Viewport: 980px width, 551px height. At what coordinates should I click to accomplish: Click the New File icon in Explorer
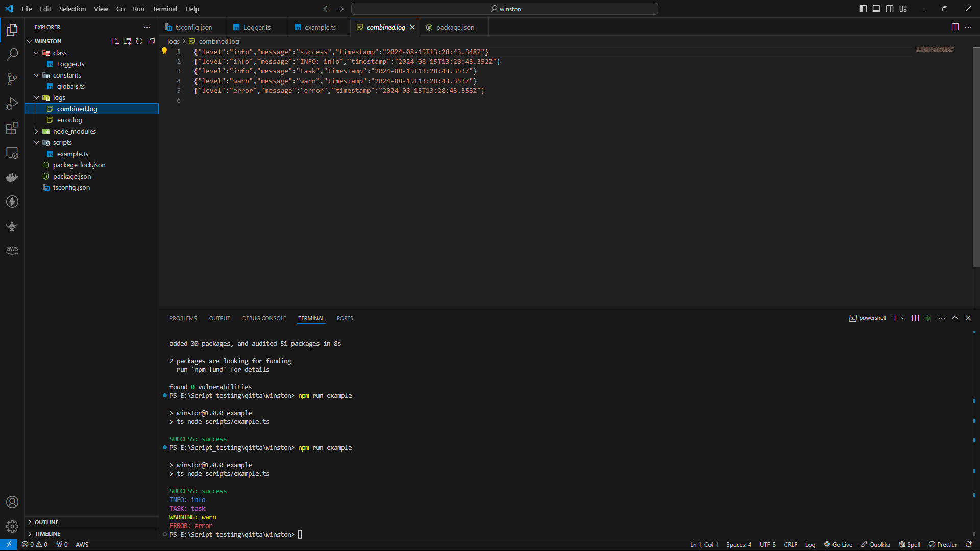tap(115, 41)
